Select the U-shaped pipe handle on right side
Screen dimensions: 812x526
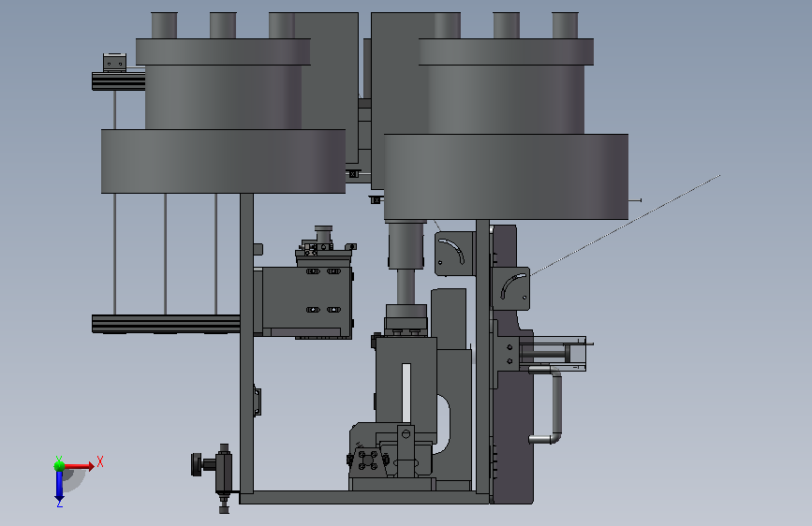(546, 404)
